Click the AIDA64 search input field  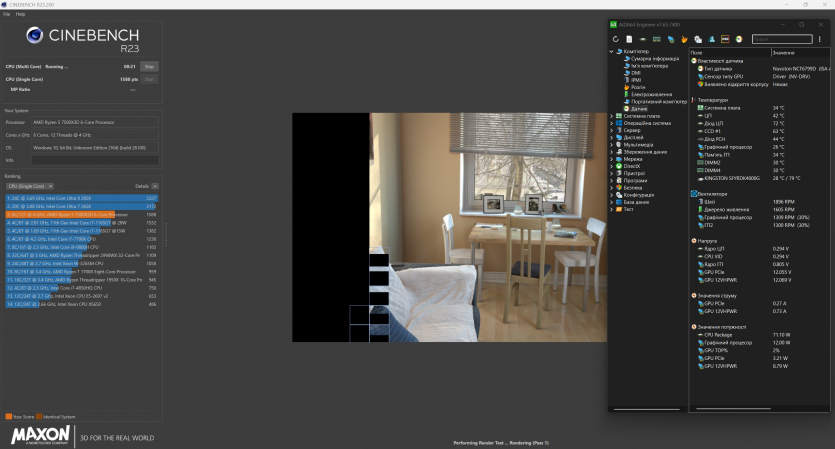pos(775,39)
